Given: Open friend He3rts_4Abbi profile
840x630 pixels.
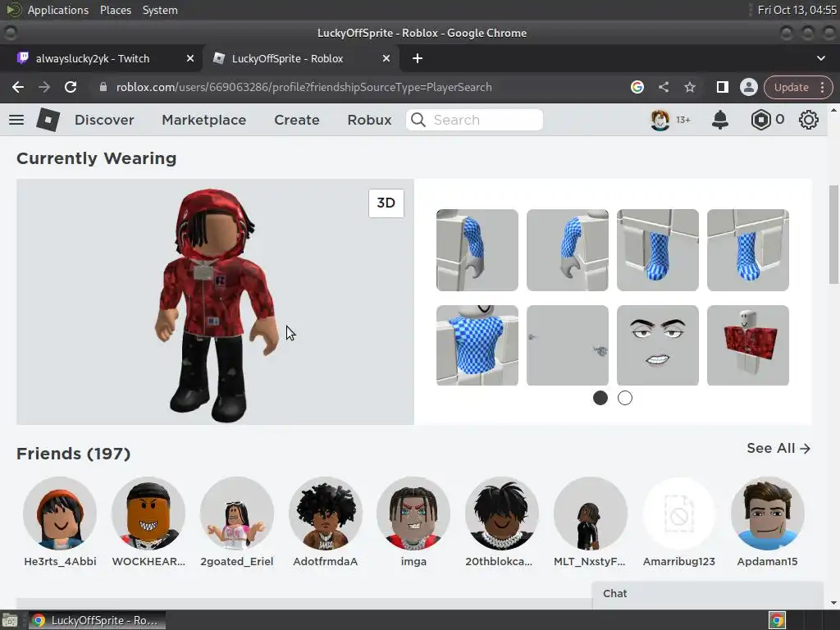Looking at the screenshot, I should (x=60, y=522).
